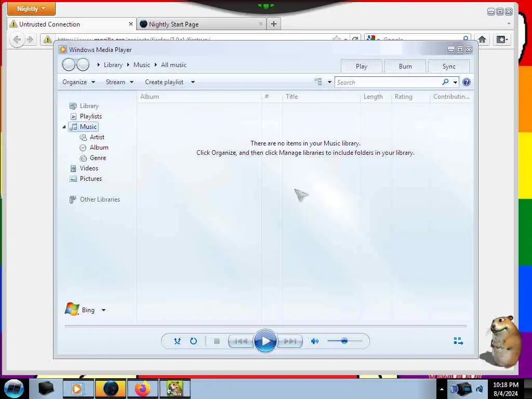This screenshot has height=399, width=532.
Task: Switch to Now Playing view
Action: tap(458, 341)
